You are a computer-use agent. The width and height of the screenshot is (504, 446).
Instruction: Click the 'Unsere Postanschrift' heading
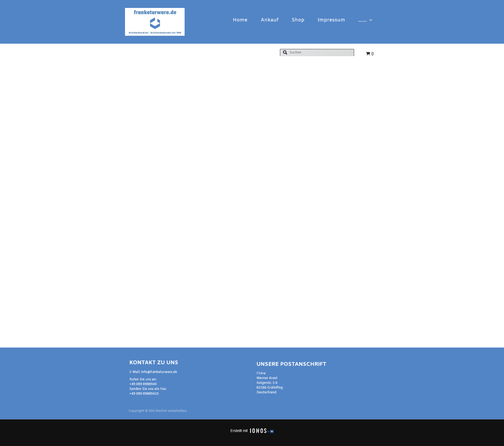point(291,364)
